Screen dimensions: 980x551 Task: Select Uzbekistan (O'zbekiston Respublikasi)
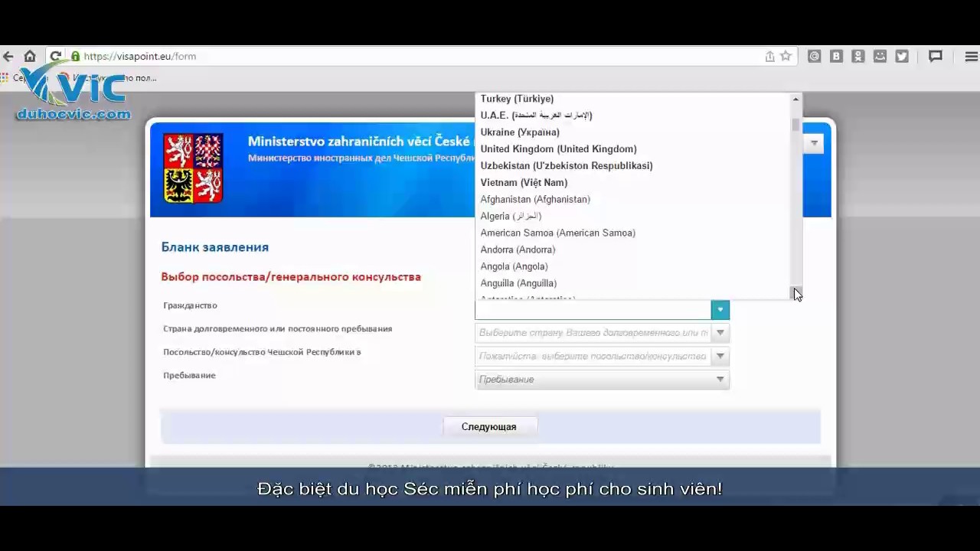click(632, 166)
